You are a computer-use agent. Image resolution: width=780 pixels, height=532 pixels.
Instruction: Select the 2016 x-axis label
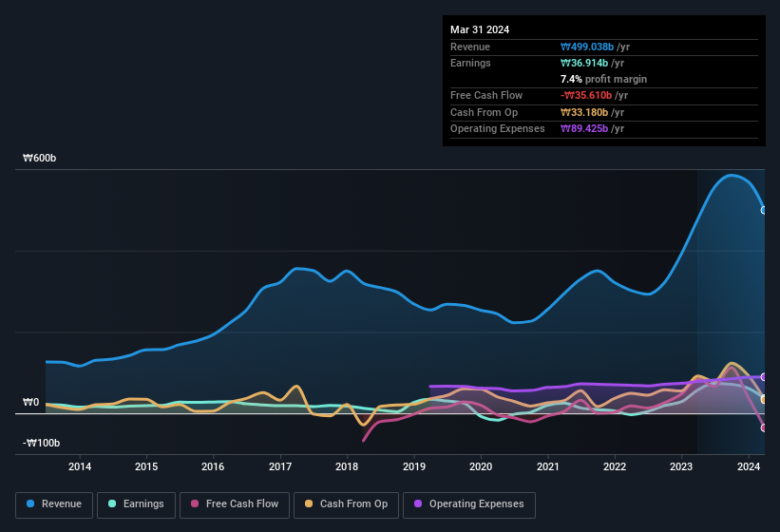213,466
